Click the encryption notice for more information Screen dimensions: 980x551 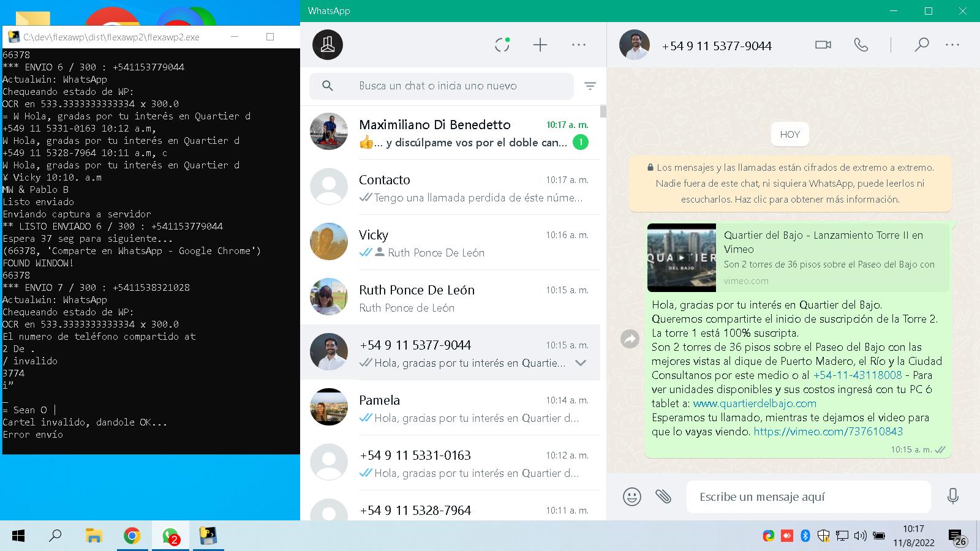pos(790,183)
